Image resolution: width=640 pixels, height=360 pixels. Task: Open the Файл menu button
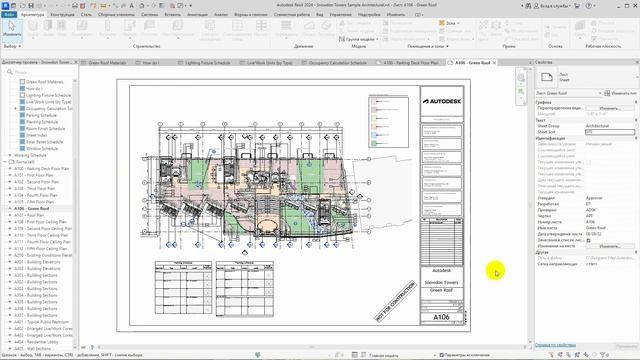pyautogui.click(x=9, y=14)
